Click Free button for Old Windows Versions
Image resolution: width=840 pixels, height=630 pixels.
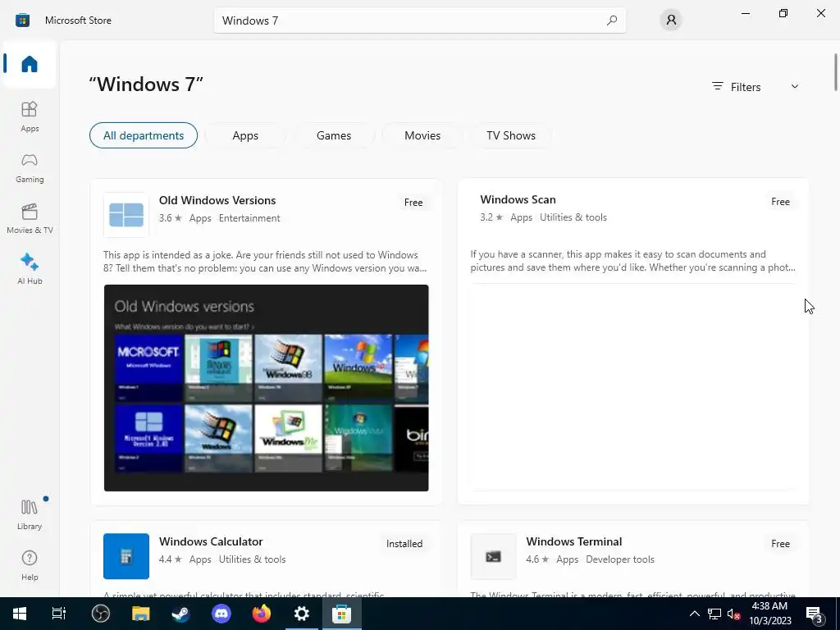click(x=413, y=203)
